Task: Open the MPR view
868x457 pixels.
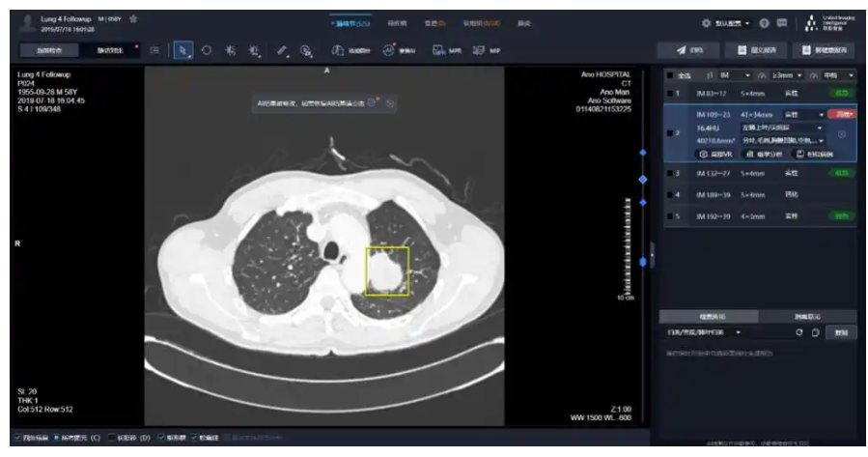Action: pos(447,50)
